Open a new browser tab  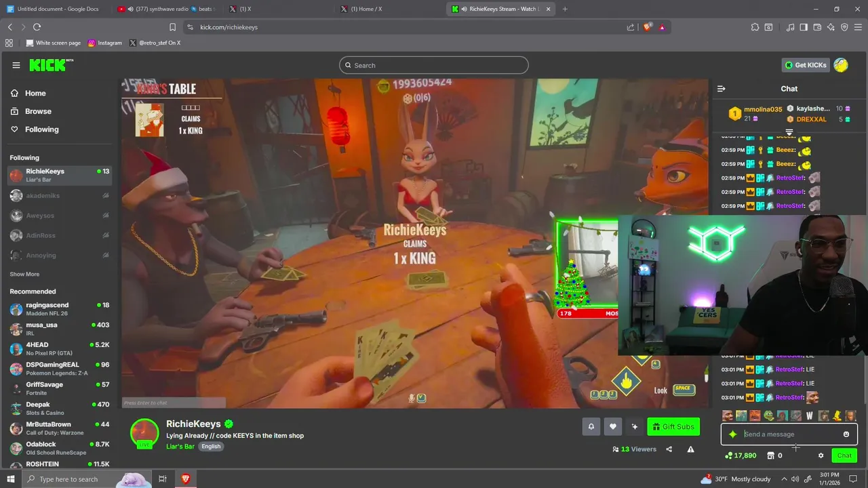click(x=565, y=9)
